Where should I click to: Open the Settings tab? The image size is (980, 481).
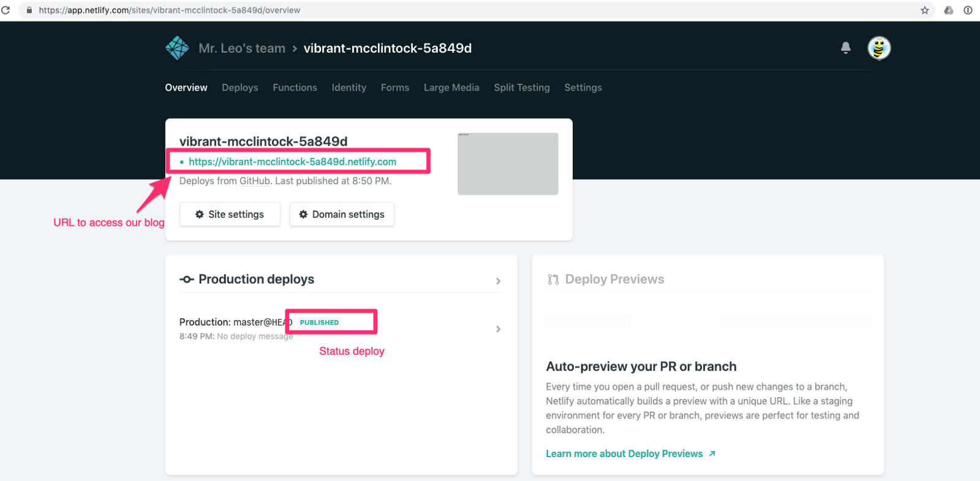click(583, 88)
